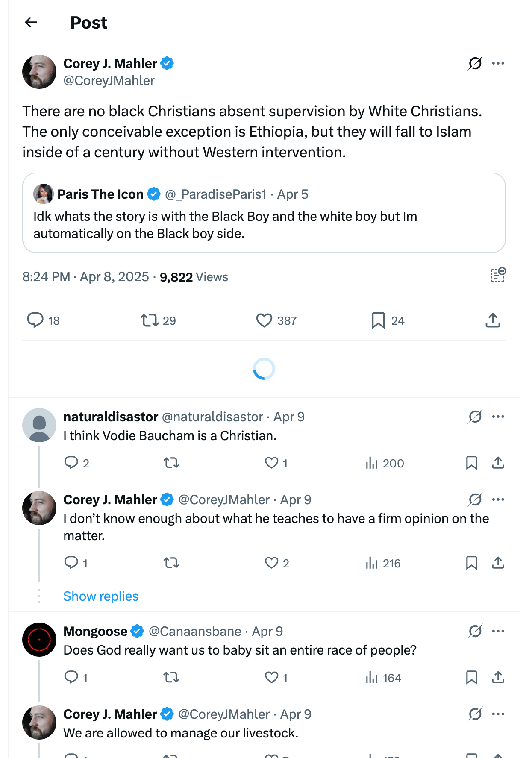Screen dimensions: 532x758
Task: Open Mongoose's profile avatar
Action: click(x=39, y=640)
